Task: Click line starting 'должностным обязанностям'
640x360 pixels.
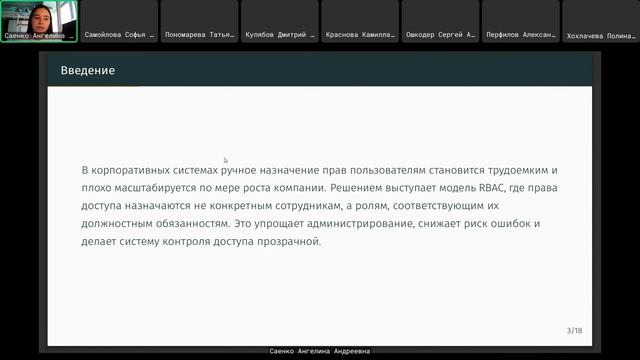Action: tap(310, 224)
